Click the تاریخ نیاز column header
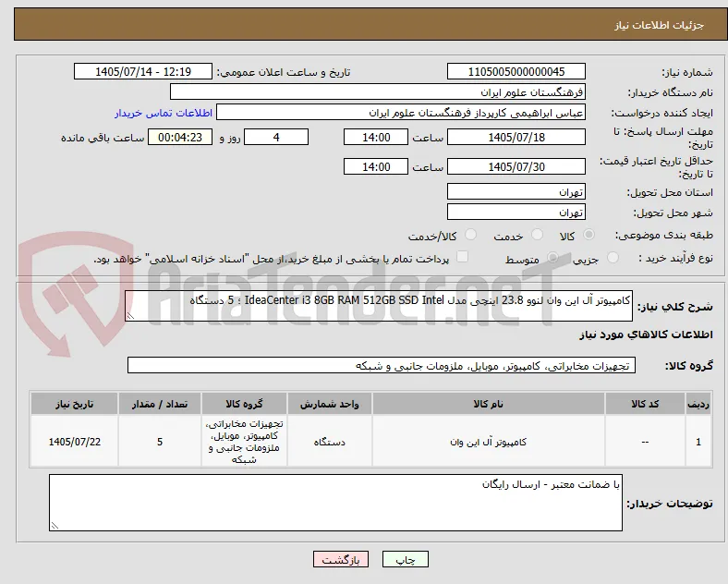This screenshot has height=584, width=728. (74, 404)
